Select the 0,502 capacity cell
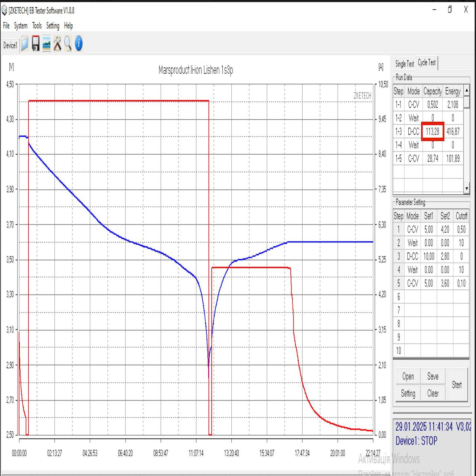This screenshot has height=476, width=476. tap(432, 105)
